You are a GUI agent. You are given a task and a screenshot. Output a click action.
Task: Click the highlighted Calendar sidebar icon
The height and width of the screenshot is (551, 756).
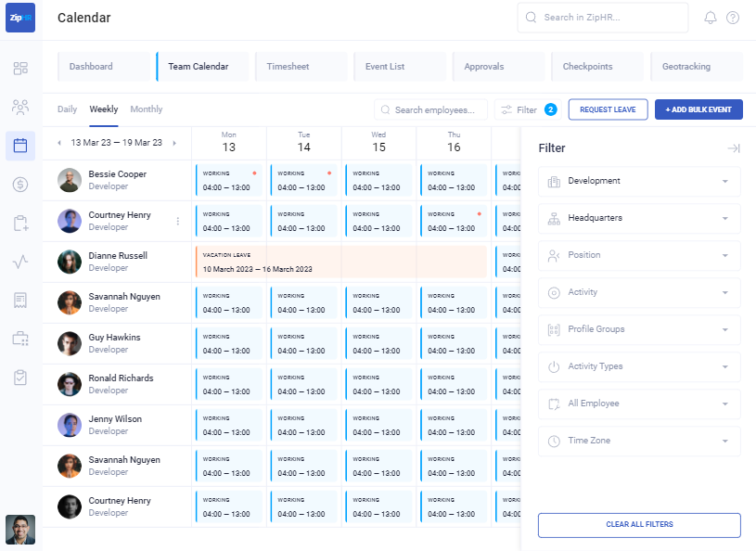coord(20,144)
